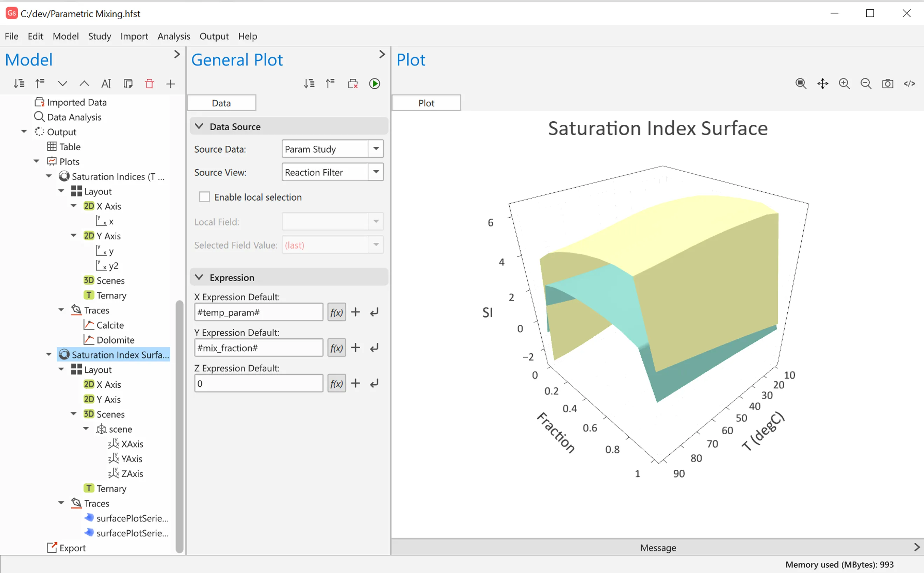
Task: Click the code (</>) icon in Plot toolbar
Action: pos(909,83)
